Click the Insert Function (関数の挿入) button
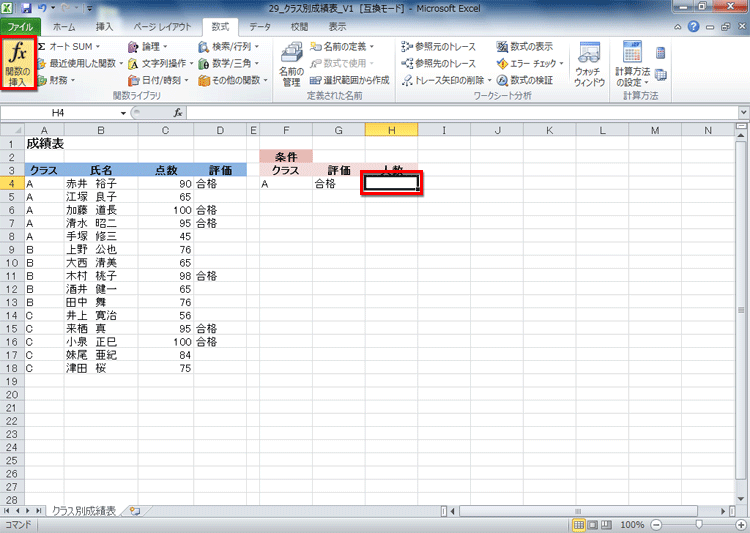 [18, 63]
